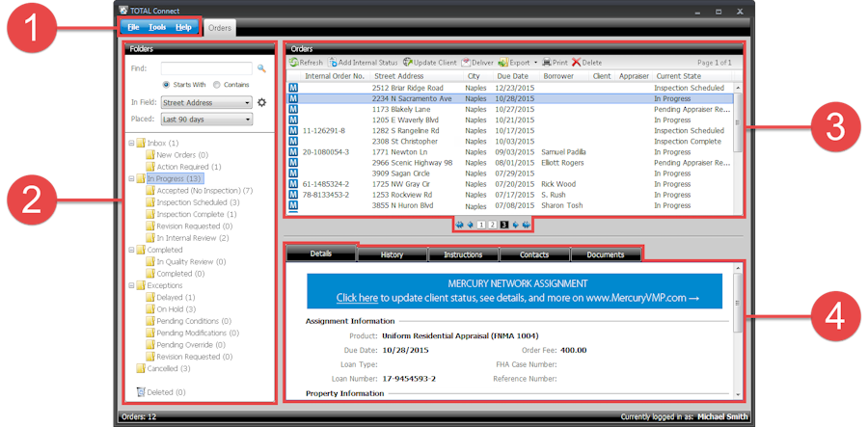Collapse the Inbox folder tree node

point(131,143)
